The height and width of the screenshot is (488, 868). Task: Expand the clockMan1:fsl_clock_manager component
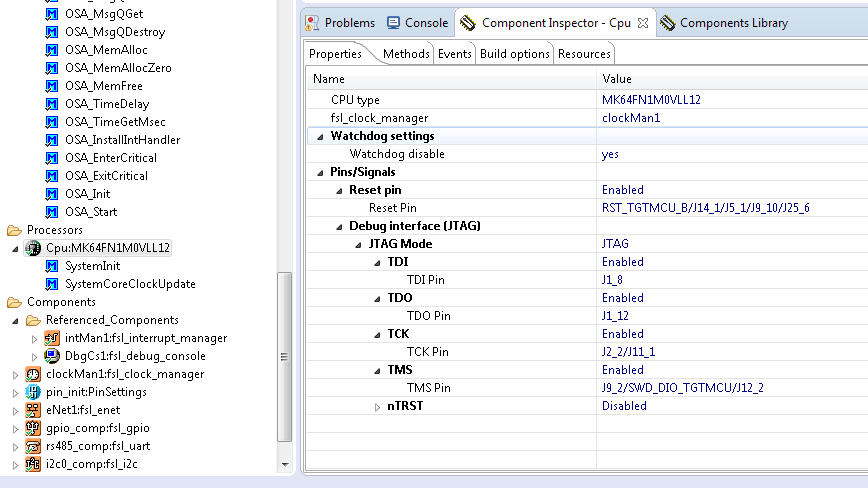(15, 374)
